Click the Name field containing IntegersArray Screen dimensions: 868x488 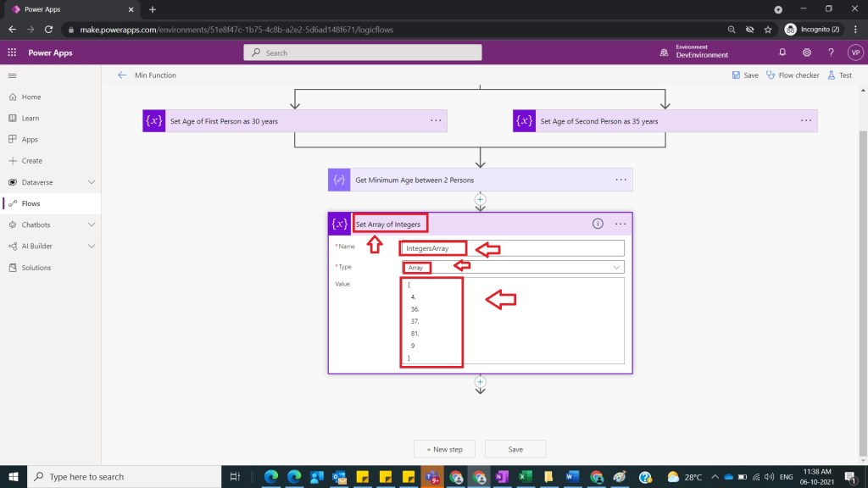[511, 248]
